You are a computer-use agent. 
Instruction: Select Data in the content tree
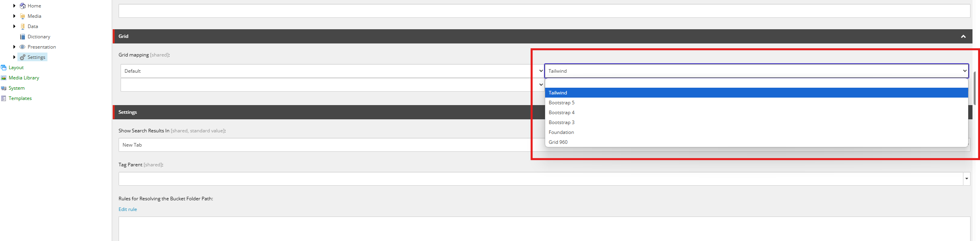[33, 26]
